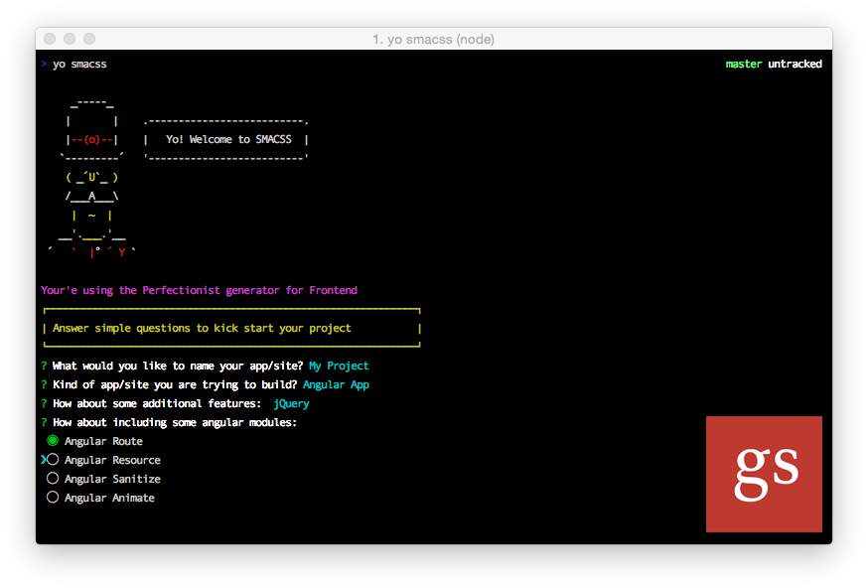Click the cyan cursor arrow beside Angular Resource

[x=43, y=460]
